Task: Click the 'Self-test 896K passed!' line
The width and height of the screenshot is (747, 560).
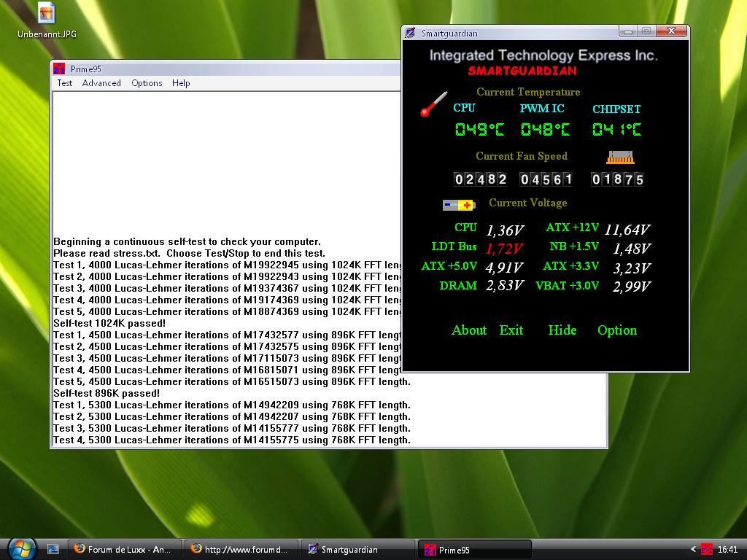Action: coord(107,393)
